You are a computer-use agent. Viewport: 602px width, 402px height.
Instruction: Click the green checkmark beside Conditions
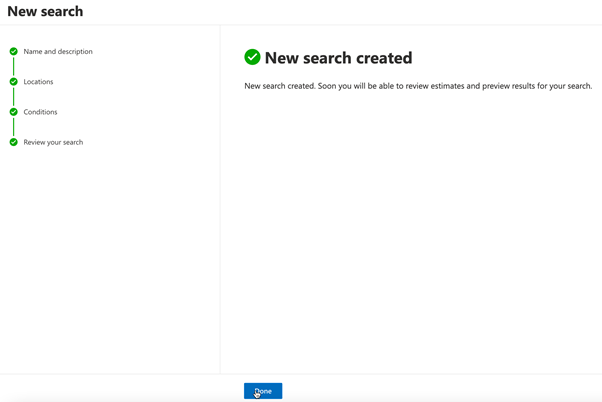[x=14, y=112]
